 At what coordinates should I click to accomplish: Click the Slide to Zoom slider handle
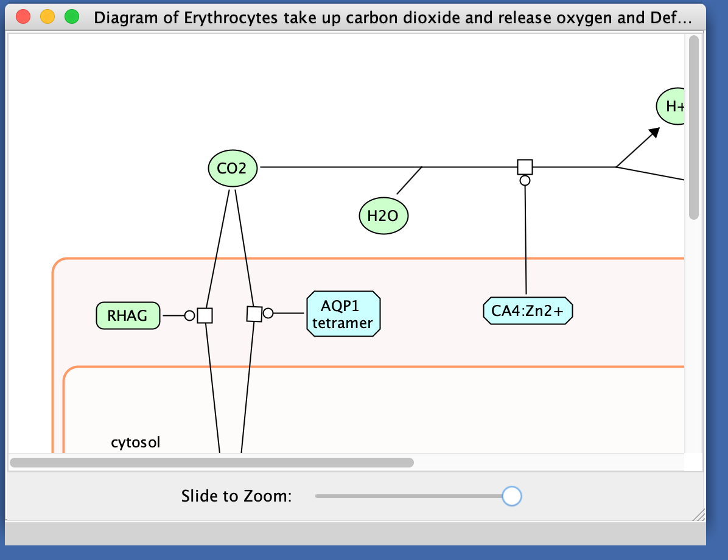[x=512, y=496]
